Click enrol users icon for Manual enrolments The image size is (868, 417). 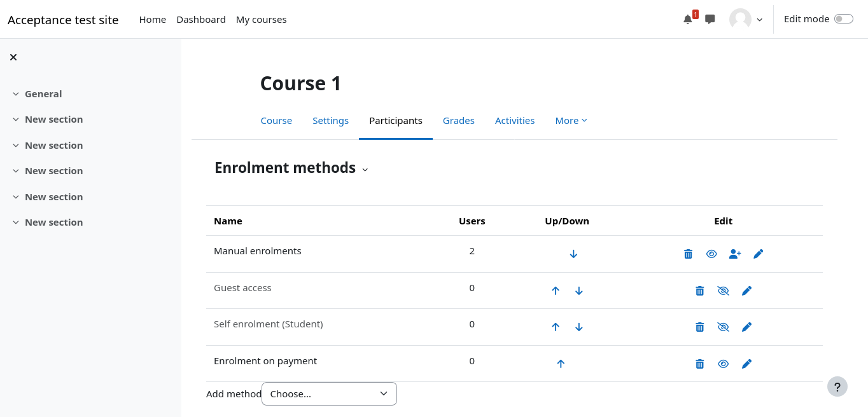click(735, 254)
